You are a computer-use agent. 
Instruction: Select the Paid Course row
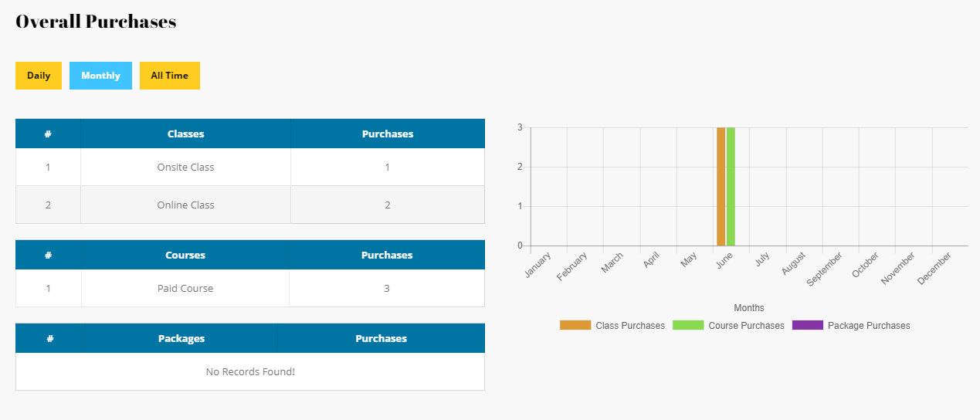coord(185,288)
